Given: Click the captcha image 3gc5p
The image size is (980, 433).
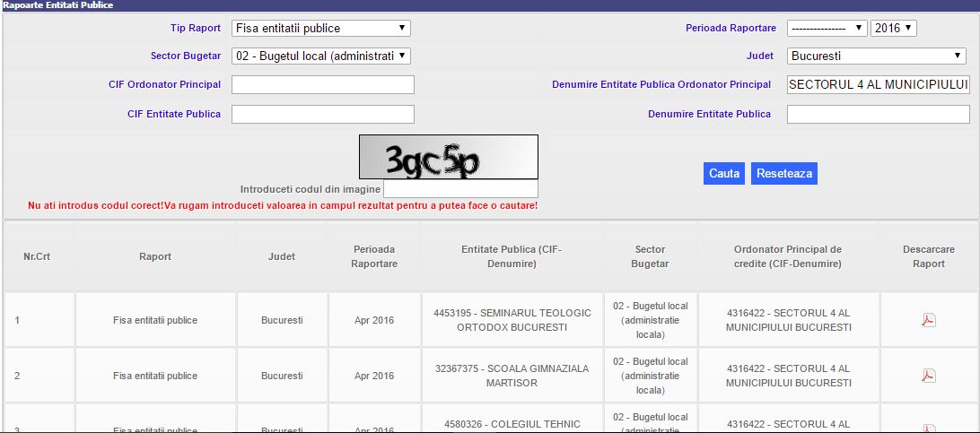Looking at the screenshot, I should pos(448,157).
